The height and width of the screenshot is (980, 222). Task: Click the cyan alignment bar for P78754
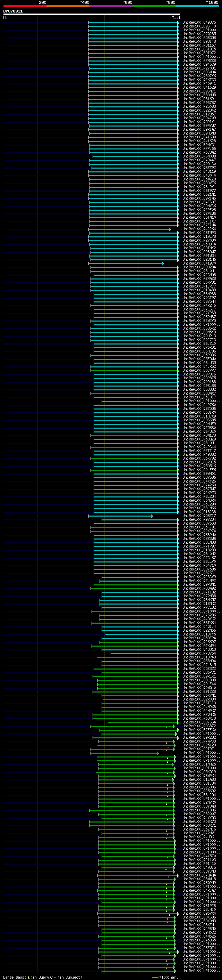coord(145,654)
